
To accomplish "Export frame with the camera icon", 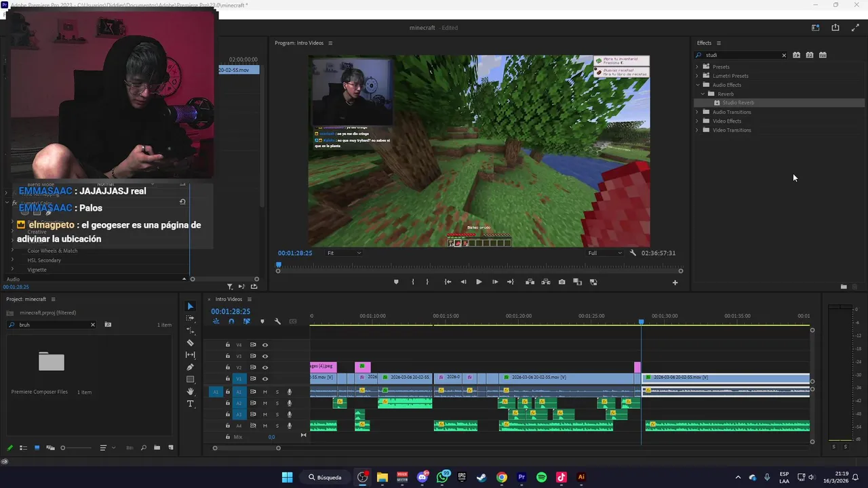I will [561, 282].
